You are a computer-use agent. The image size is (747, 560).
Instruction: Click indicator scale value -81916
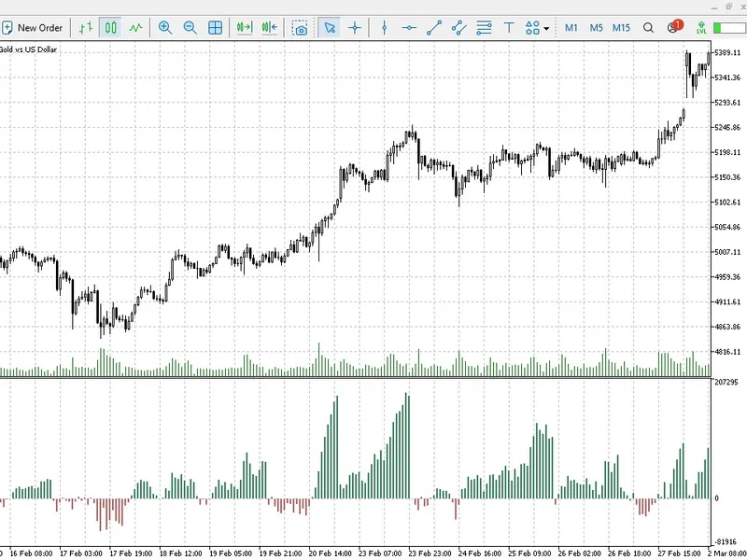click(x=726, y=542)
